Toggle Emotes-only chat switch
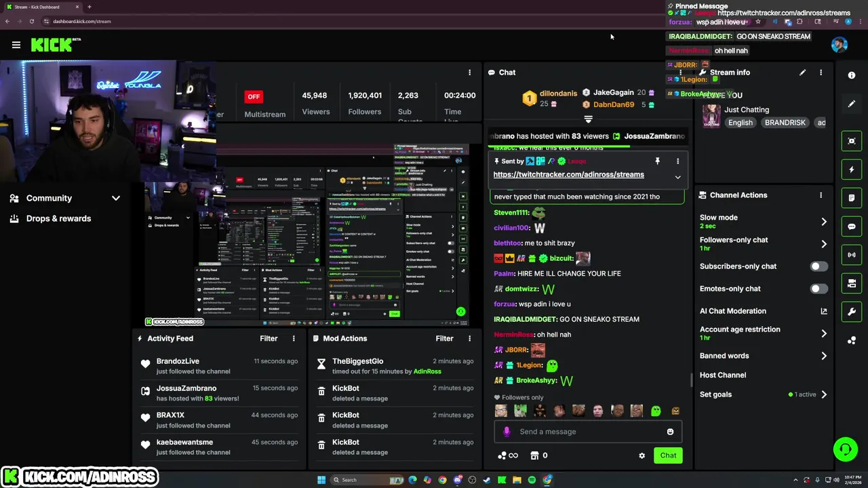The height and width of the screenshot is (488, 868). (x=819, y=289)
